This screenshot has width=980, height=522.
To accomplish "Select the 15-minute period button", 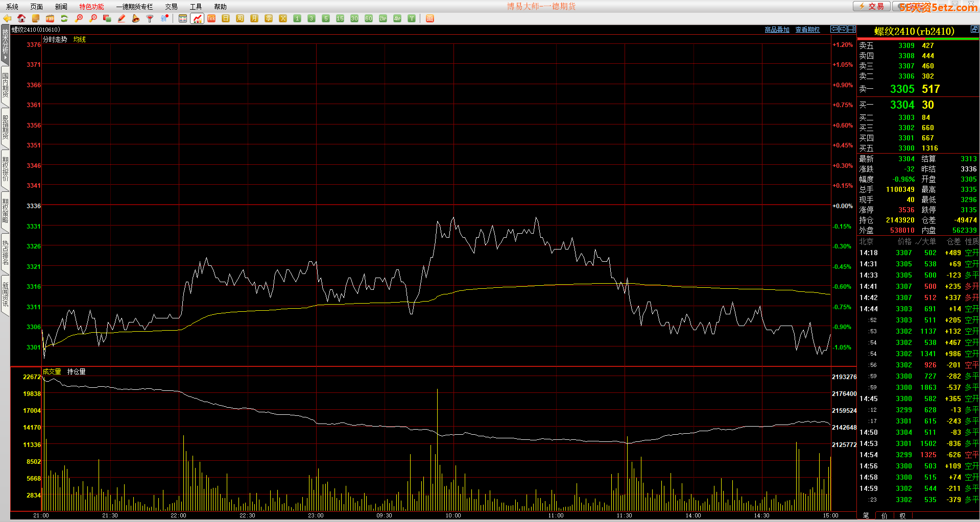I will pyautogui.click(x=340, y=18).
